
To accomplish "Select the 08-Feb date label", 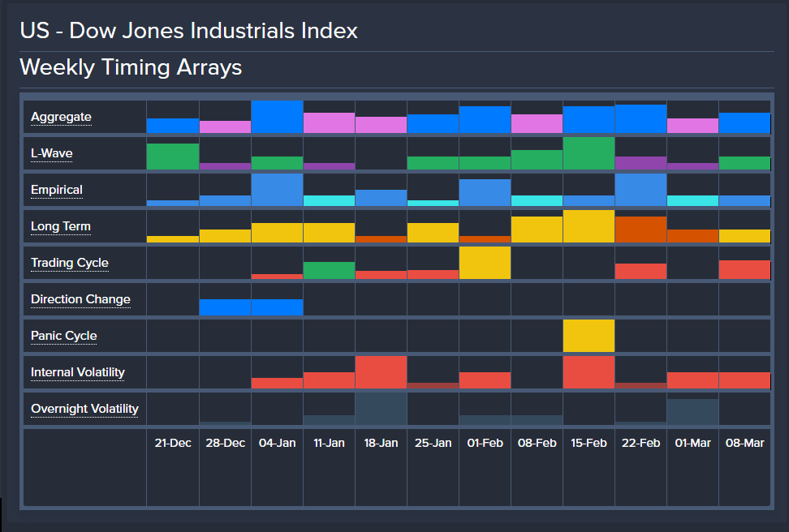I will [x=537, y=443].
